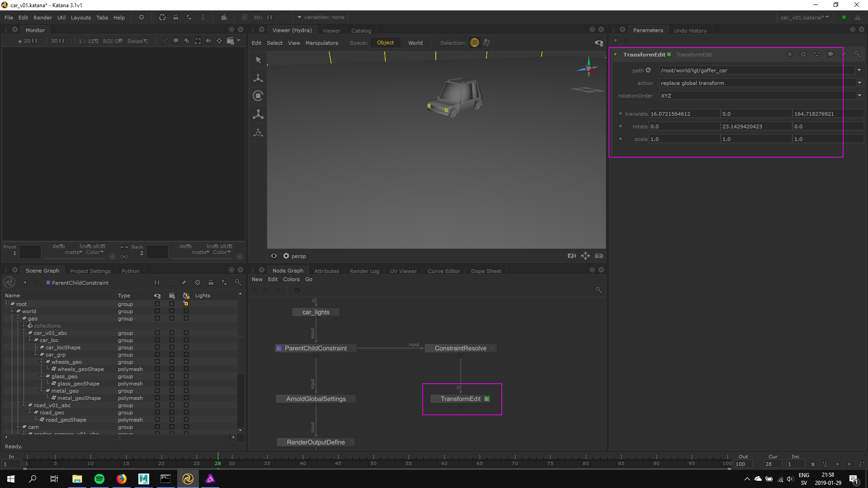
Task: Open Spotify from the Windows taskbar
Action: pos(99,479)
